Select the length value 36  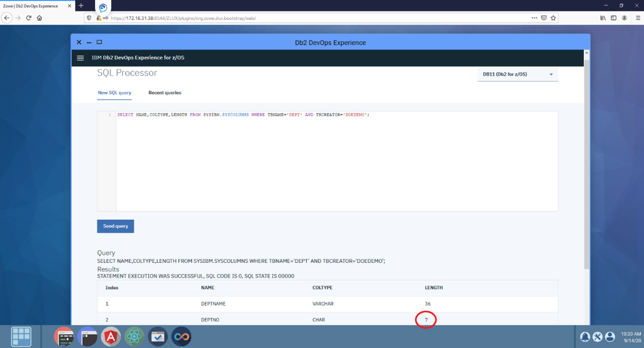point(428,304)
